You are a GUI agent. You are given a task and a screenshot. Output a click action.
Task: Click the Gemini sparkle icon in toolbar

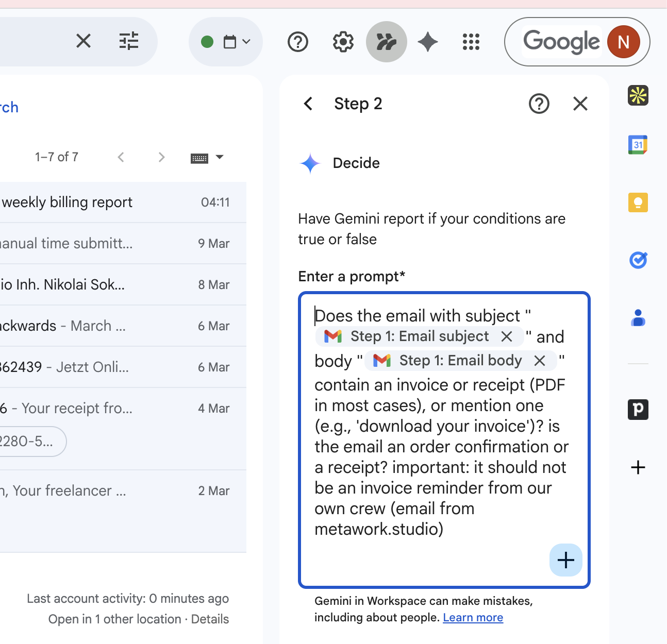(x=428, y=42)
